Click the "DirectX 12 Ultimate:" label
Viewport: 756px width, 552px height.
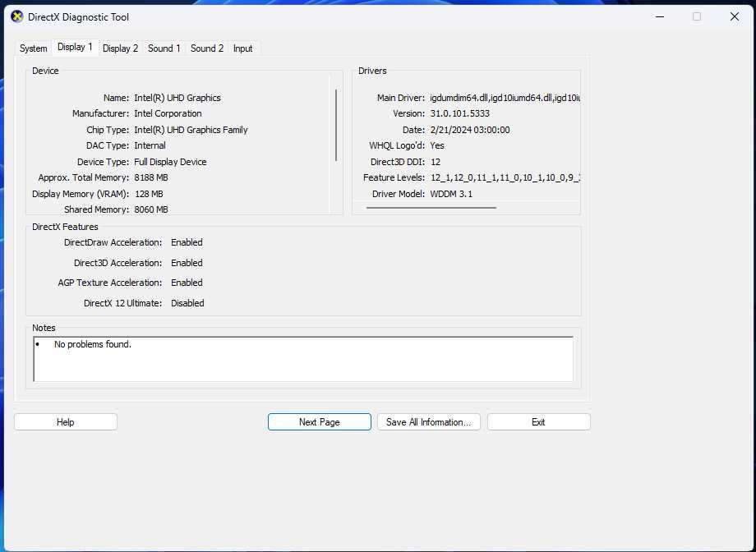pos(123,303)
